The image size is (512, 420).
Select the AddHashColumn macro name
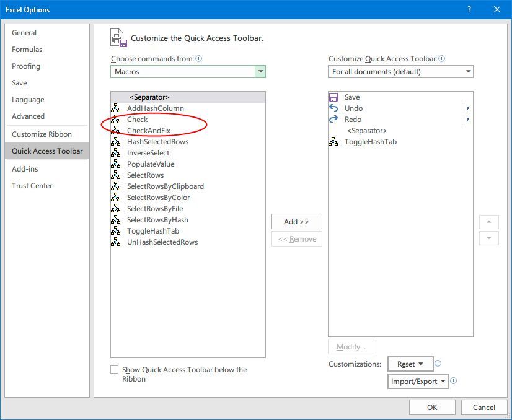pyautogui.click(x=156, y=108)
